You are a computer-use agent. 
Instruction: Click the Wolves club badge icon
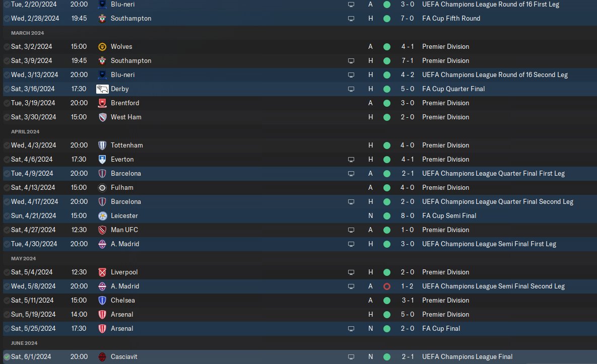pos(102,47)
